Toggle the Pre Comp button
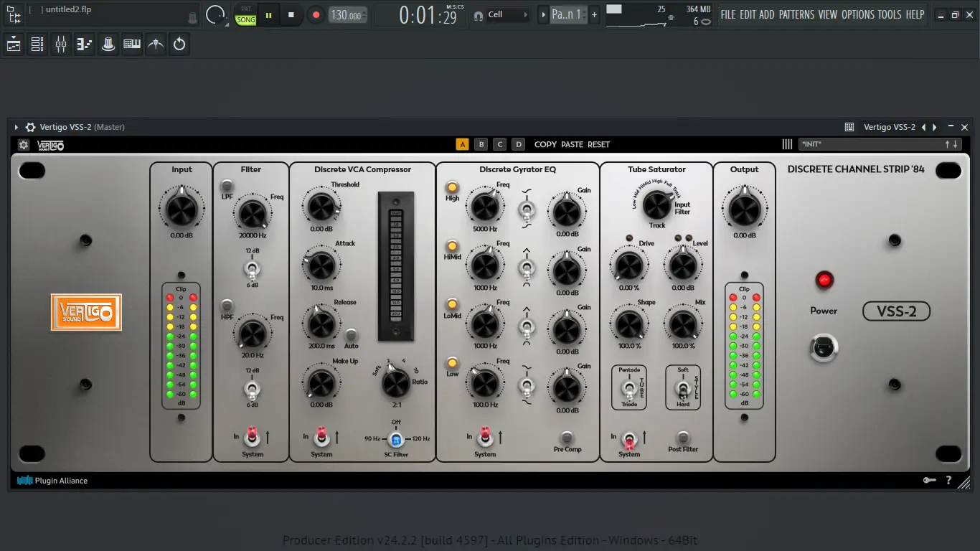The height and width of the screenshot is (551, 980). 567,437
